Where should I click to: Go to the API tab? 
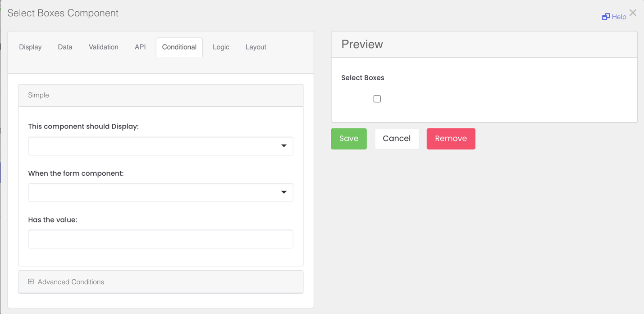[x=140, y=47]
